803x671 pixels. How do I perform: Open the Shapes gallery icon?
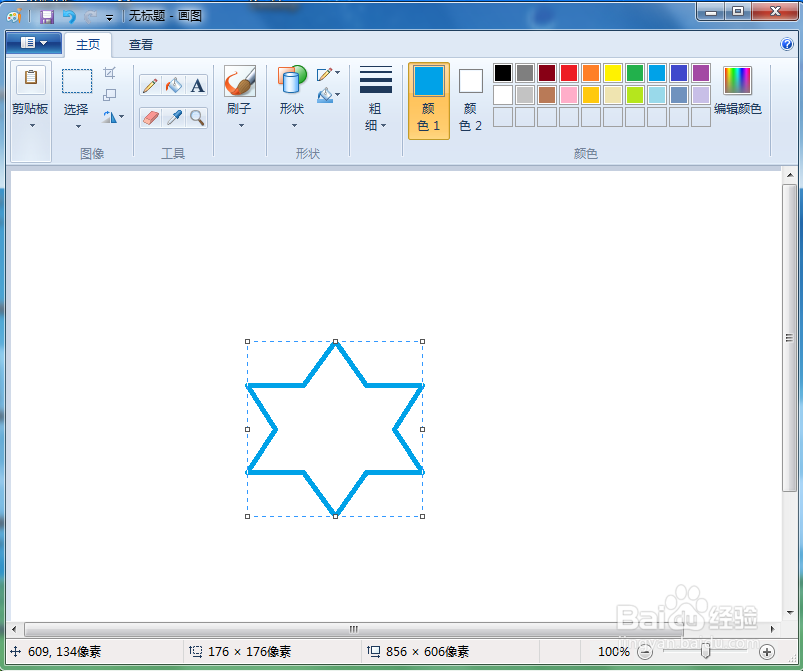click(x=292, y=80)
